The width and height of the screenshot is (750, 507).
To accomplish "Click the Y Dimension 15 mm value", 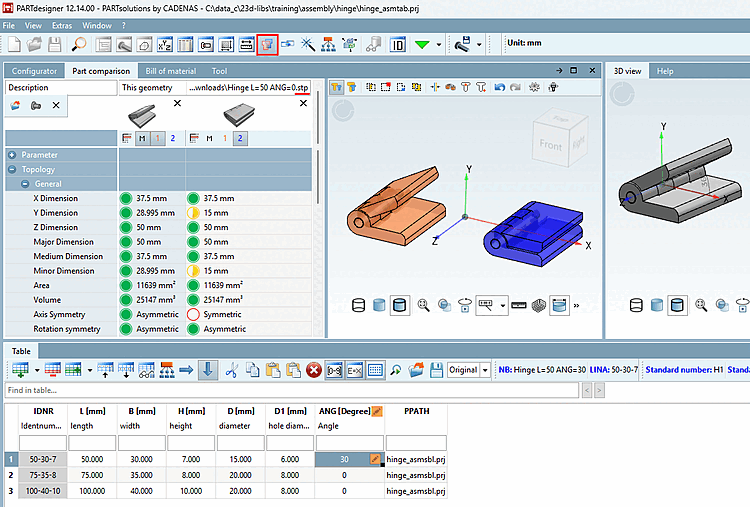I will click(216, 213).
